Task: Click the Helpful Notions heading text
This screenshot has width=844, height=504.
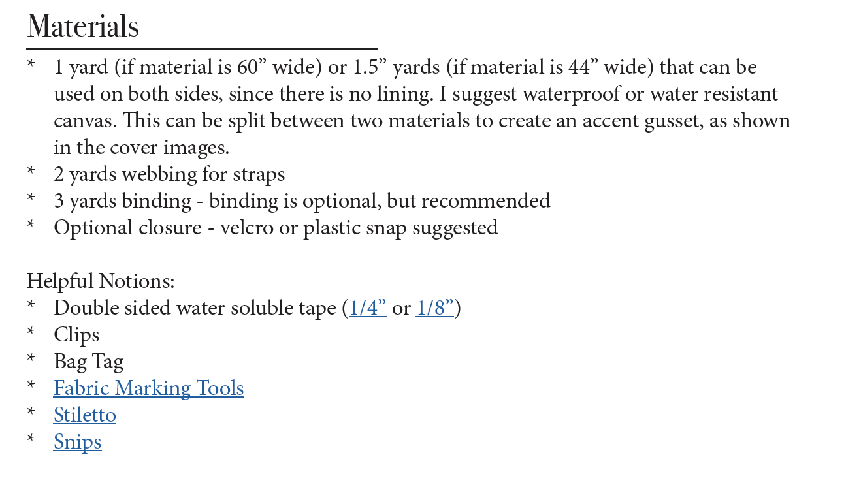Action: [101, 281]
